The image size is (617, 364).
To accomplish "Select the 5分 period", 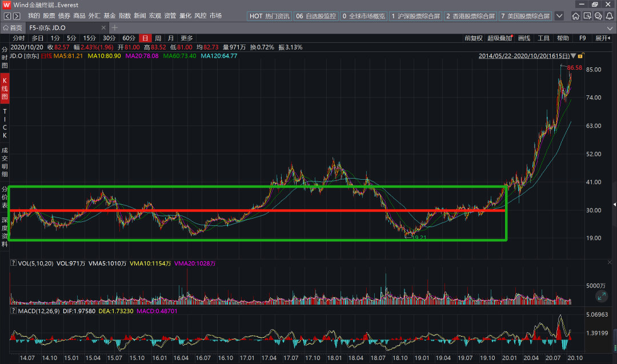I will 71,38.
